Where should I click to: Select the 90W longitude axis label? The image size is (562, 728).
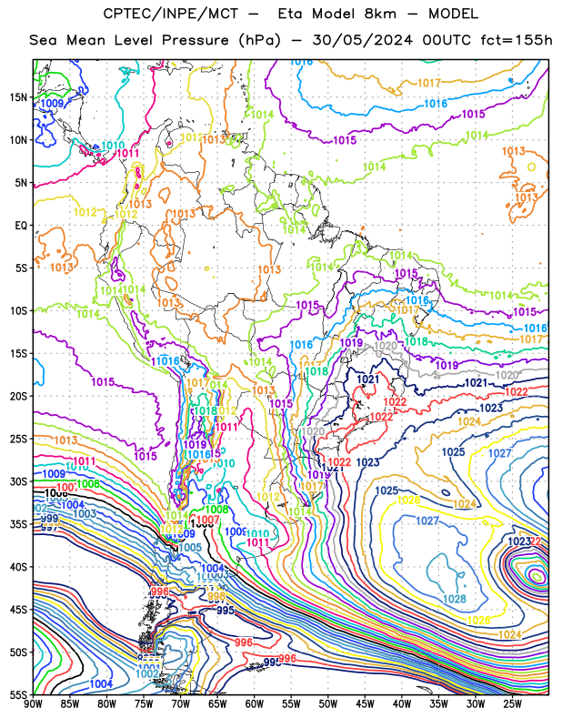33,704
